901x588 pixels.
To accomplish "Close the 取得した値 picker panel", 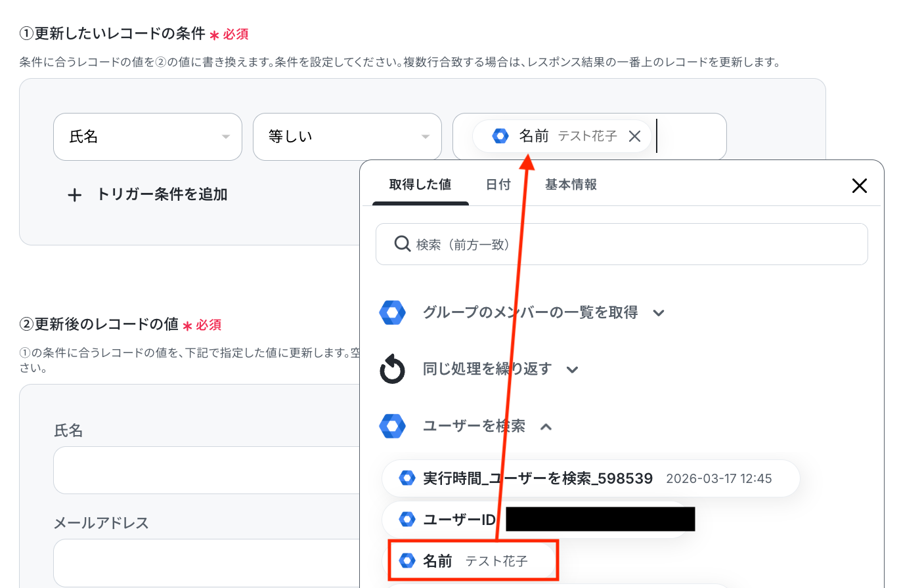I will click(x=859, y=186).
